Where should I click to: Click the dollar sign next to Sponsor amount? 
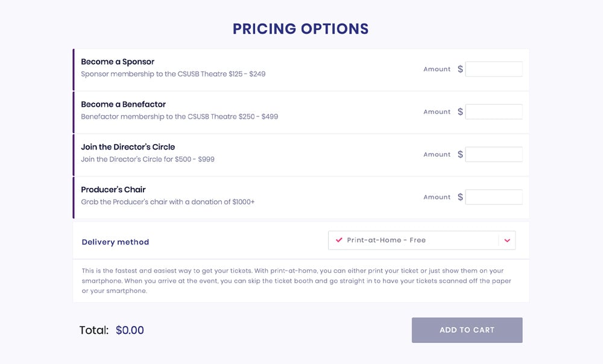(x=460, y=69)
